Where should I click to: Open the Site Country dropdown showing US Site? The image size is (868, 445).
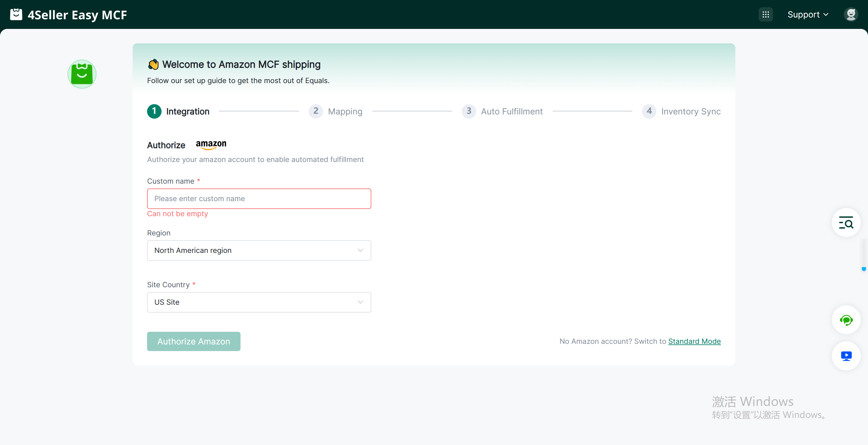pyautogui.click(x=259, y=302)
